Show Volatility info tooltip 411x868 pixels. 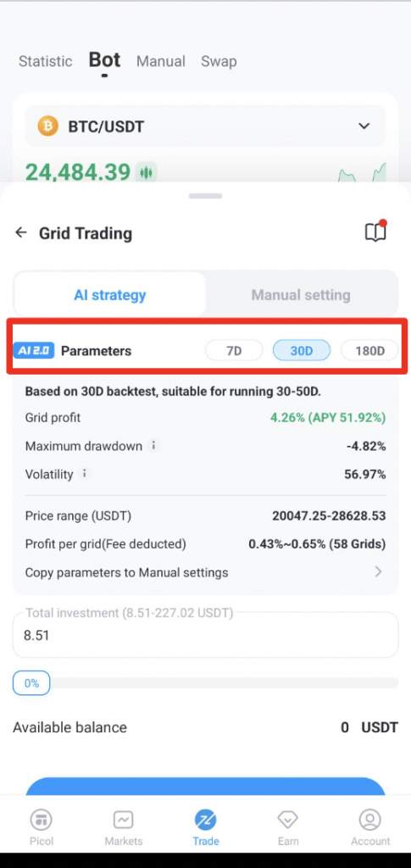tap(85, 474)
